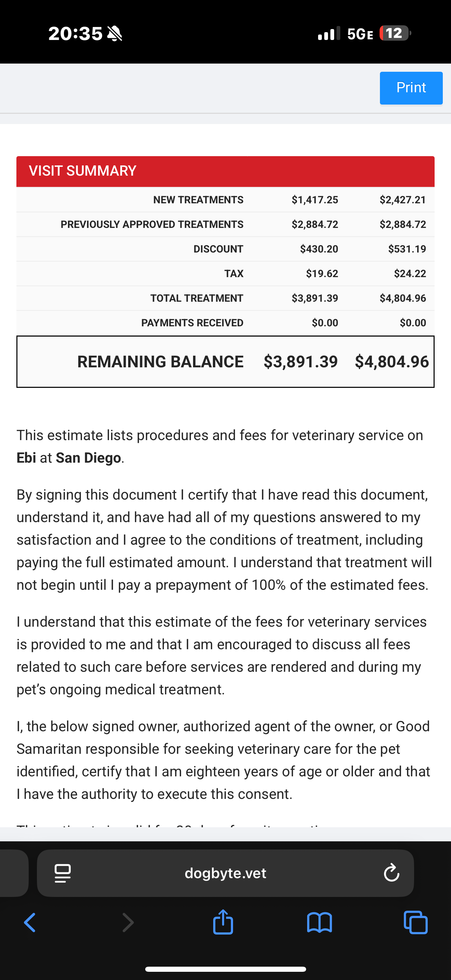
Task: Select the $4,804.96 remaining balance amount
Action: [x=392, y=362]
